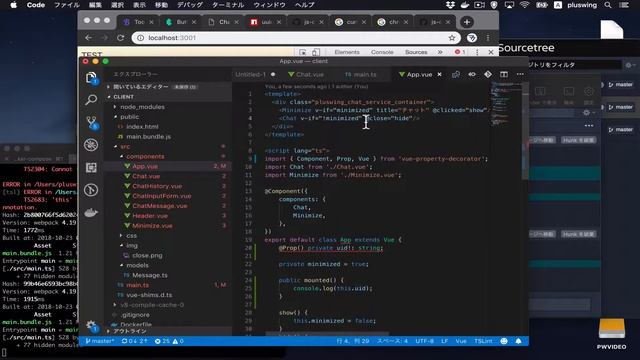This screenshot has height=360, width=640.
Task: Click split editor icon in editor toolbar
Action: point(504,74)
